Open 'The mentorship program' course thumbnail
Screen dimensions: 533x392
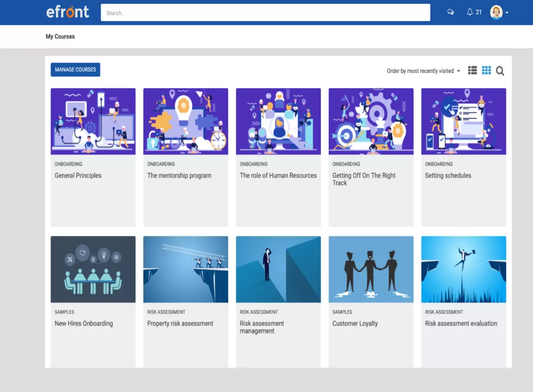point(186,121)
